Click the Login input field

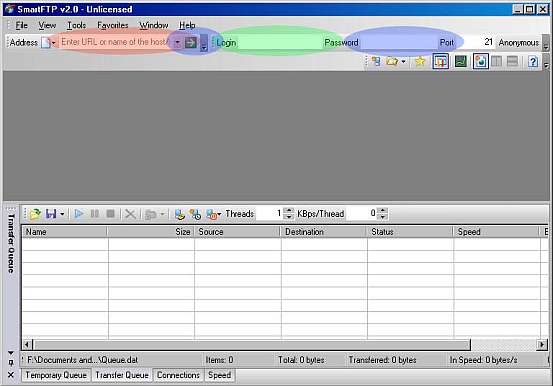(x=279, y=43)
